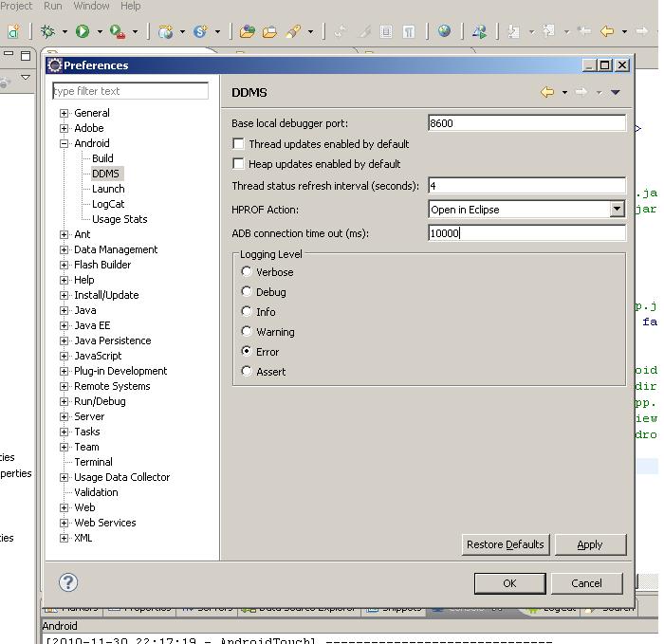Click the user profile icon in toolbar
This screenshot has height=644, width=664.
(x=479, y=31)
